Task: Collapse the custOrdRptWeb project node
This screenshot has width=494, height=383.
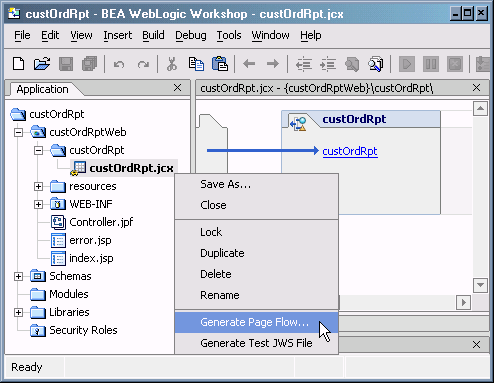Action: [18, 132]
